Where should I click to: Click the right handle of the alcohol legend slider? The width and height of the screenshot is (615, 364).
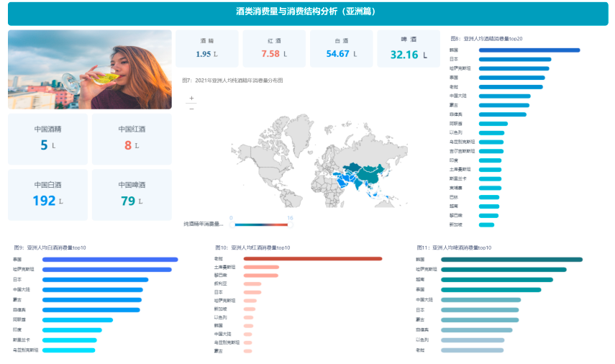(x=291, y=224)
